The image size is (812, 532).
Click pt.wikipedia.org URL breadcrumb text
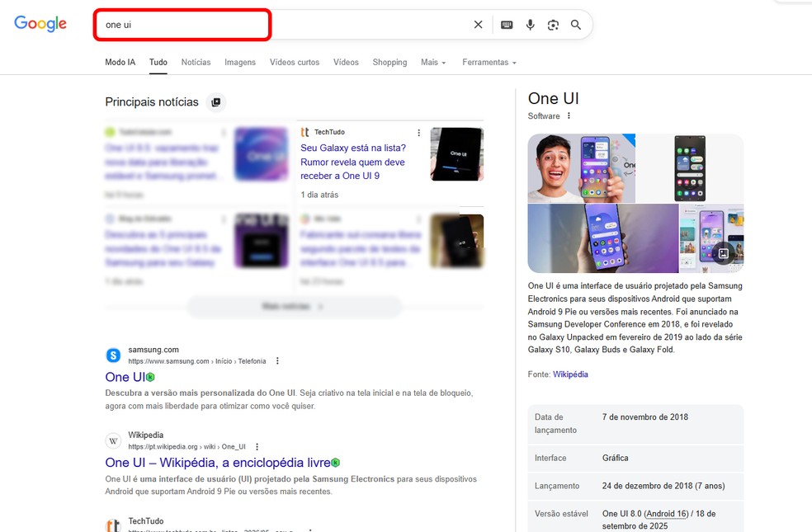coord(187,446)
